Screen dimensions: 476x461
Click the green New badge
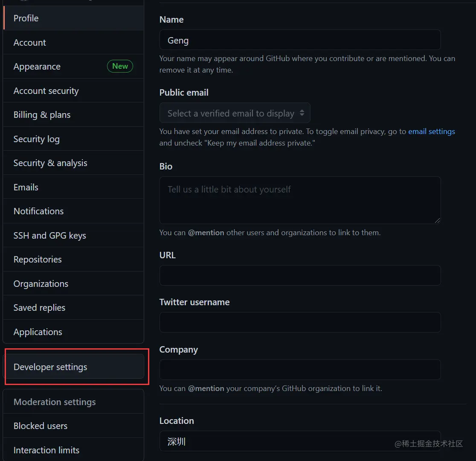(x=120, y=66)
